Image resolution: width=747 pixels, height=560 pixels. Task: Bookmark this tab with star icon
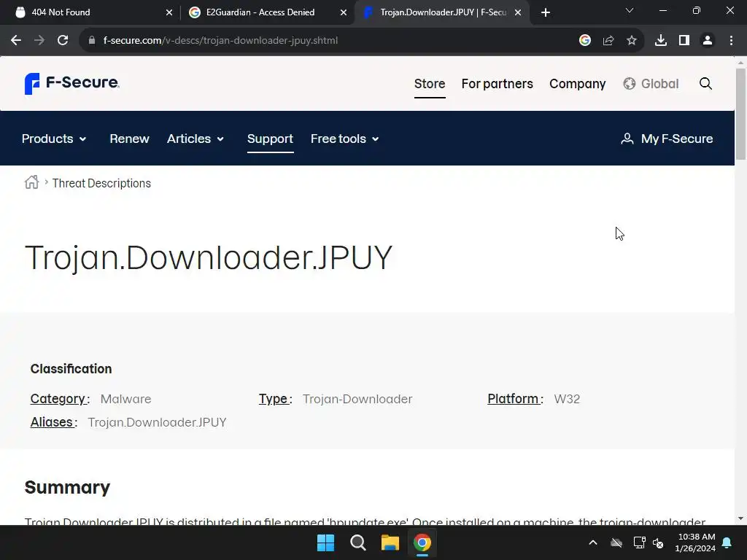[632, 41]
